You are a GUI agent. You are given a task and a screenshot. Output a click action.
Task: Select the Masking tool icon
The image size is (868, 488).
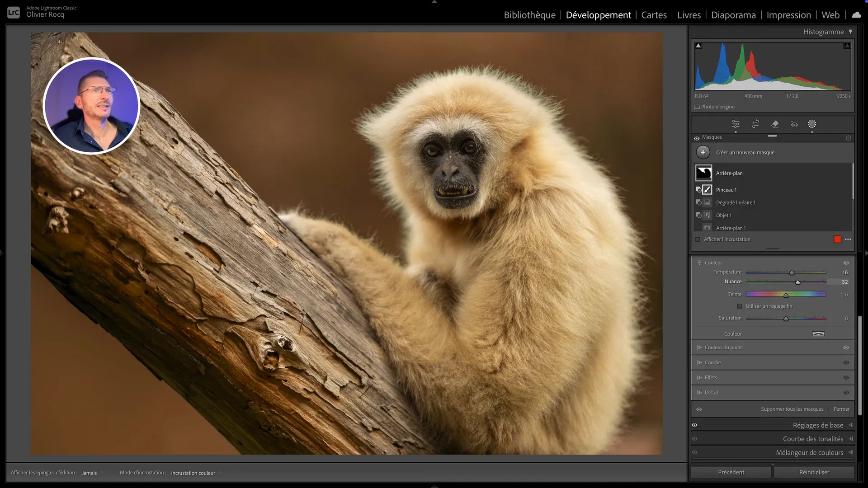812,124
